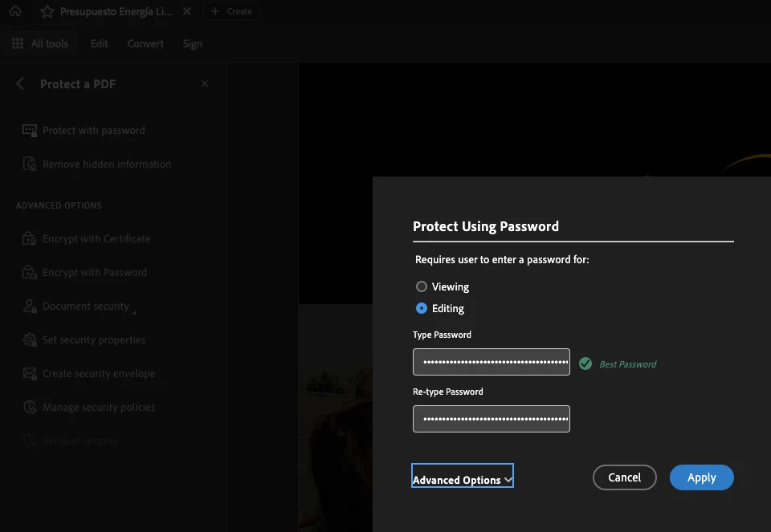Open the All tools grid icon
The image size is (771, 532).
tap(18, 43)
